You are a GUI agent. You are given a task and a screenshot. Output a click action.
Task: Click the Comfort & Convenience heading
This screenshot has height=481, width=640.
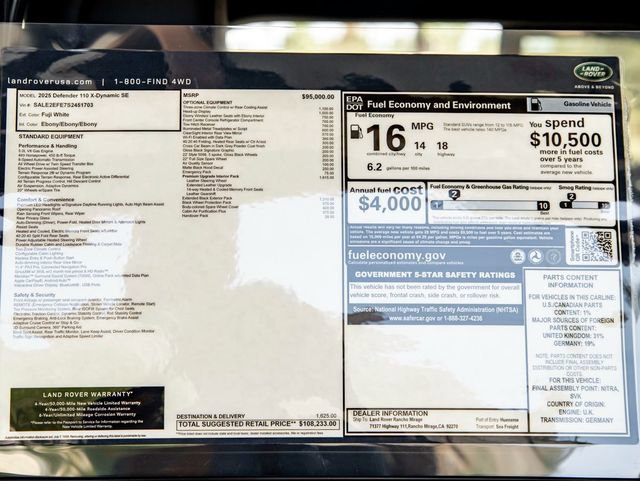click(45, 200)
